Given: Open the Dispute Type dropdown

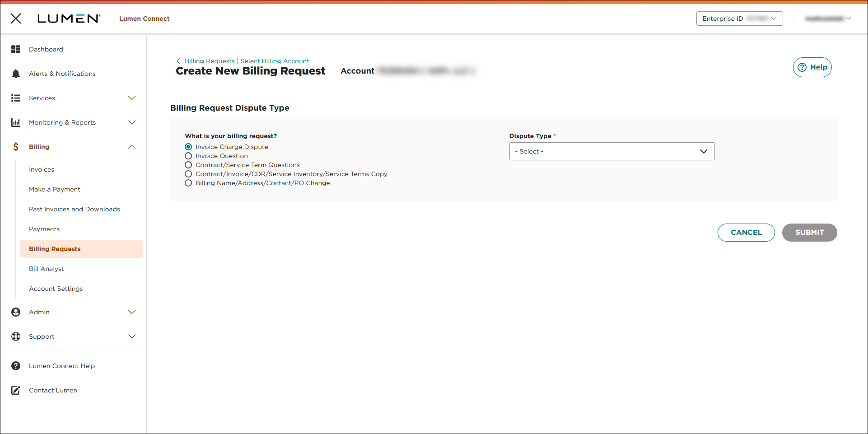Looking at the screenshot, I should pos(611,151).
